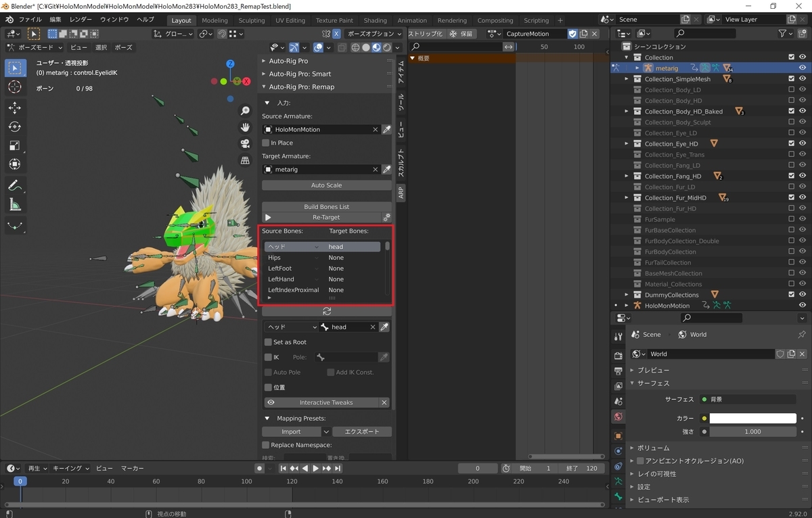
Task: Click the viewport pan hand icon
Action: click(246, 127)
